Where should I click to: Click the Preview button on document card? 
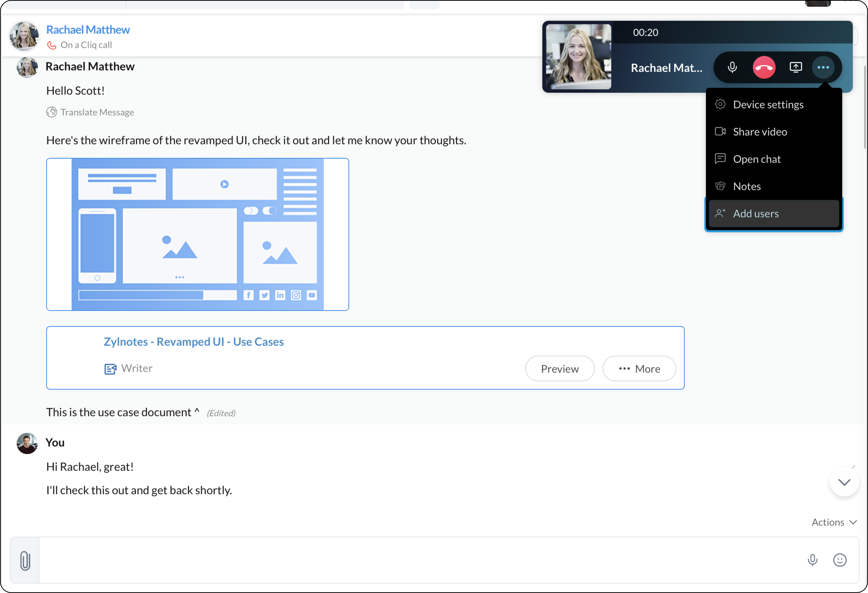click(559, 368)
